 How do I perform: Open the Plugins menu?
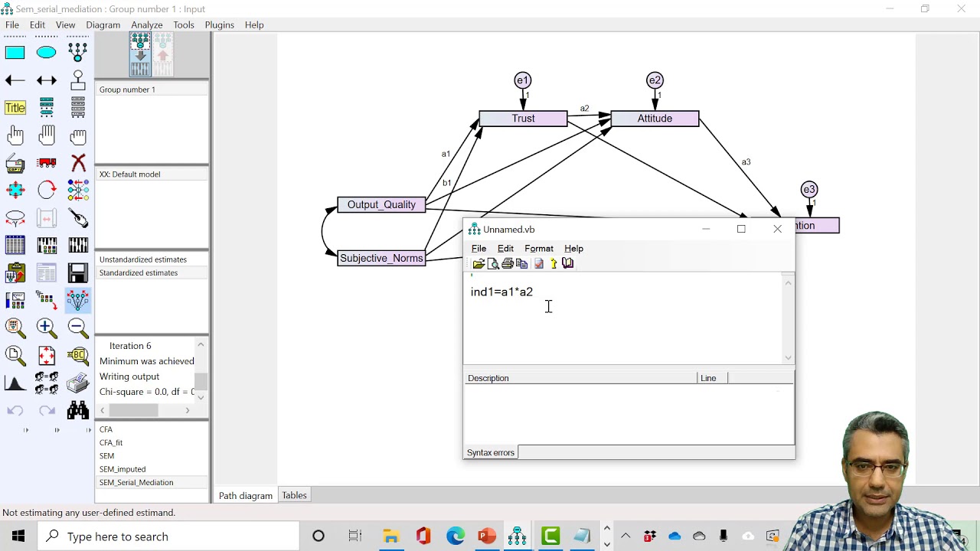pos(219,24)
